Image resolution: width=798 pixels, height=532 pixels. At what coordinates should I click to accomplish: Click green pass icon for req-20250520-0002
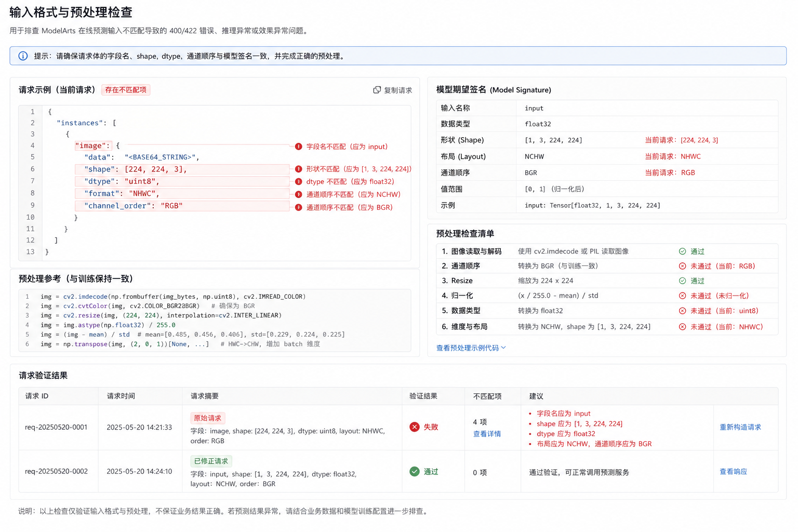415,472
